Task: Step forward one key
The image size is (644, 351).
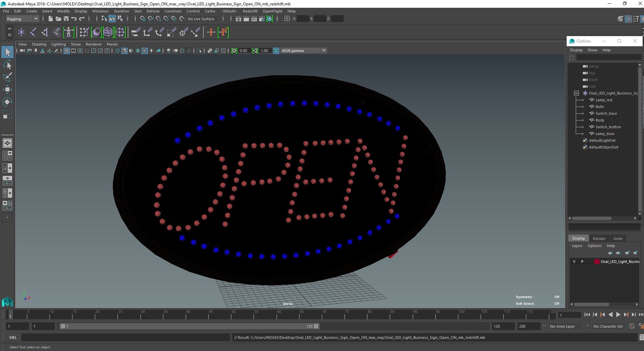Action: coord(626,315)
